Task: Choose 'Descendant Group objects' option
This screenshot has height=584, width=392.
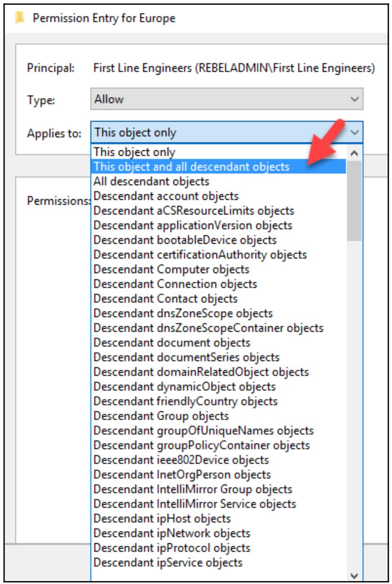Action: (161, 416)
